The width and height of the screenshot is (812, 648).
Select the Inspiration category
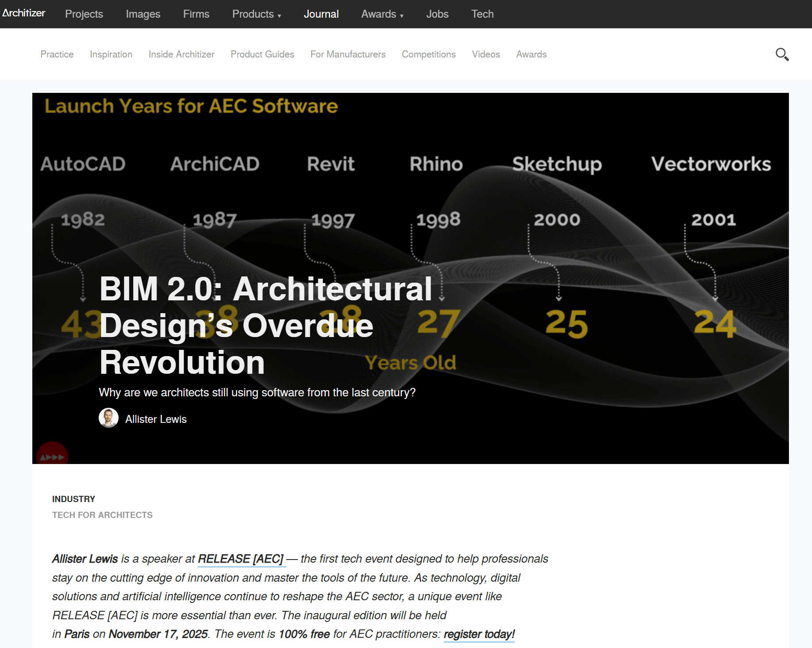tap(111, 54)
